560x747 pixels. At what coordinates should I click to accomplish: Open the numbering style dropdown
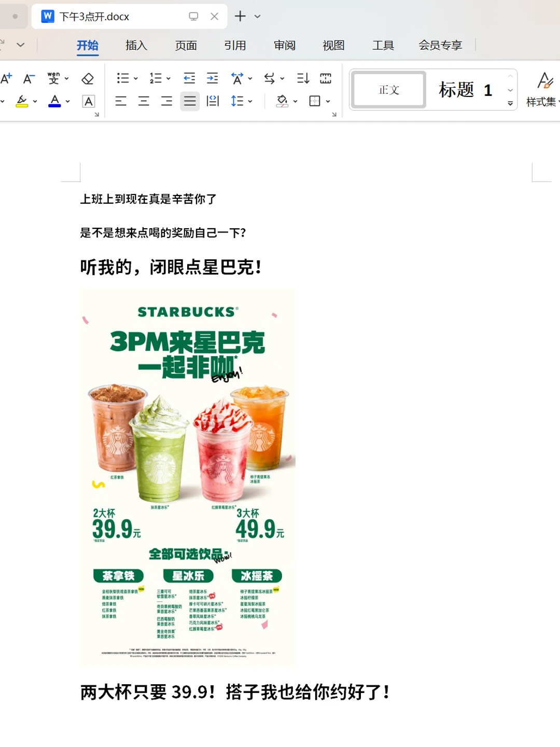169,79
